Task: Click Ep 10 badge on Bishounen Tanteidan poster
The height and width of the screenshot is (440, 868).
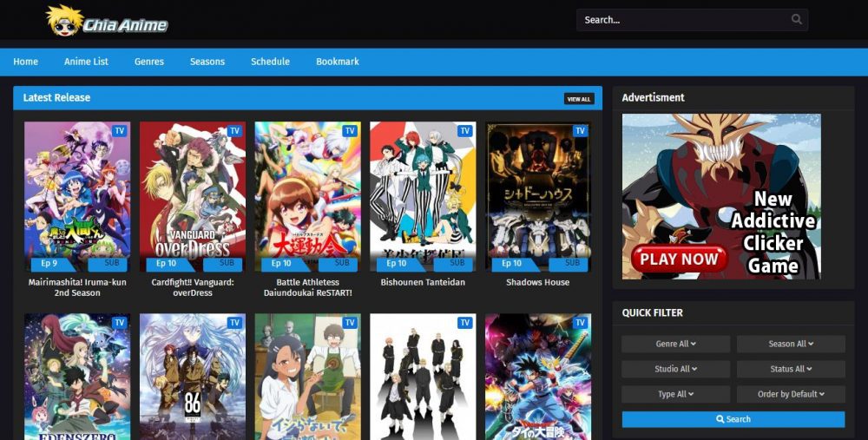Action: point(397,264)
